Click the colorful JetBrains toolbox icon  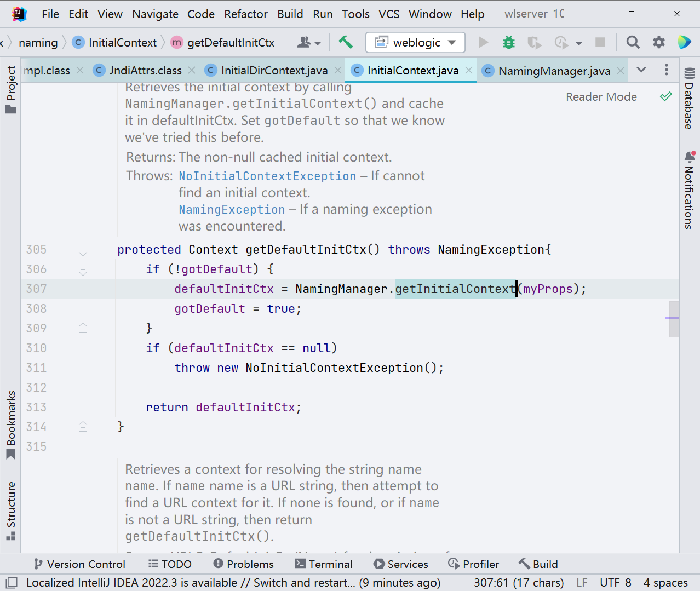coord(684,42)
